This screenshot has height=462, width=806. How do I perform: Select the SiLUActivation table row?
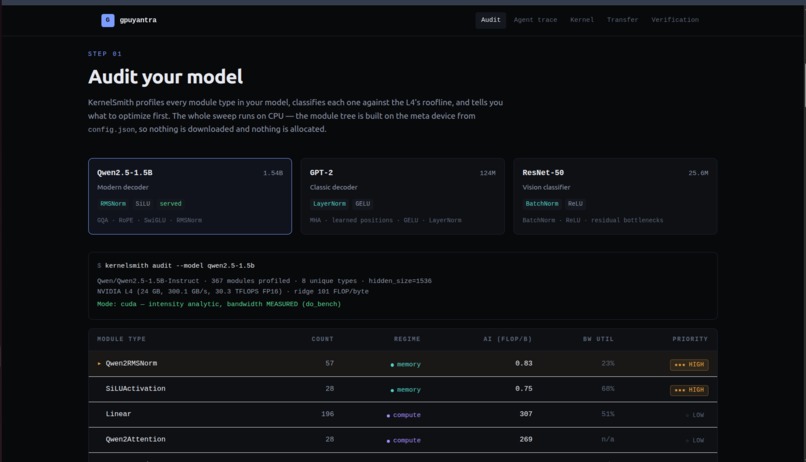402,389
